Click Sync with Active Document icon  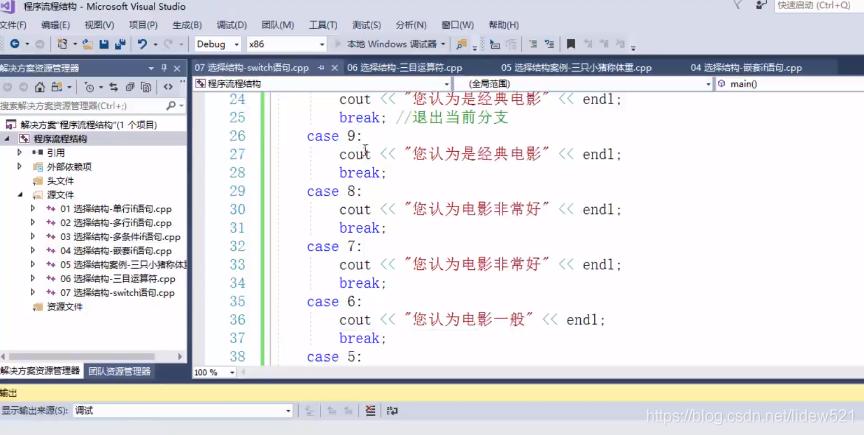pos(114,87)
